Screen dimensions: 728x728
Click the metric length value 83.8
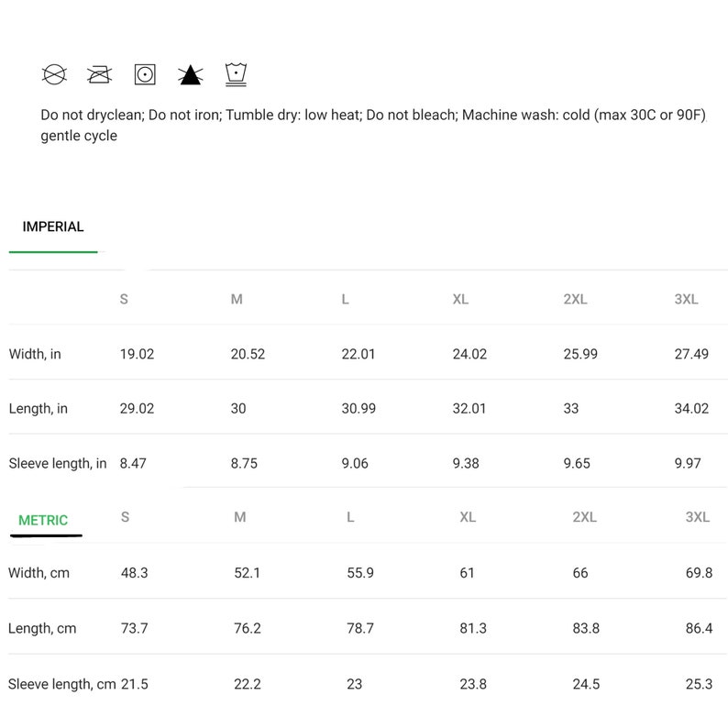coord(586,628)
